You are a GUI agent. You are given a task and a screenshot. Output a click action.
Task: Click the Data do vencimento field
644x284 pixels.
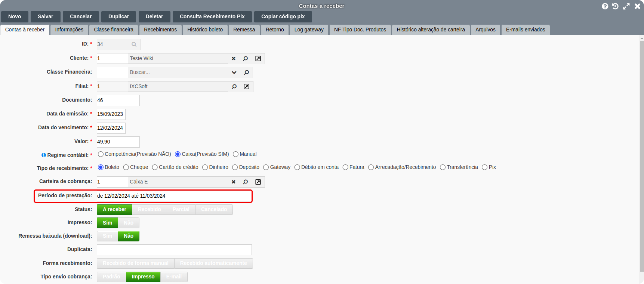111,128
